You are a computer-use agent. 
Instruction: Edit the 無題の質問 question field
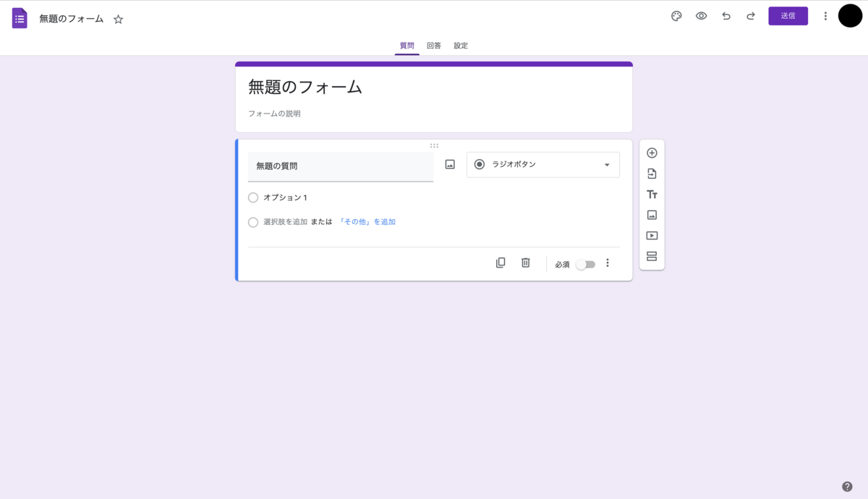pos(341,166)
